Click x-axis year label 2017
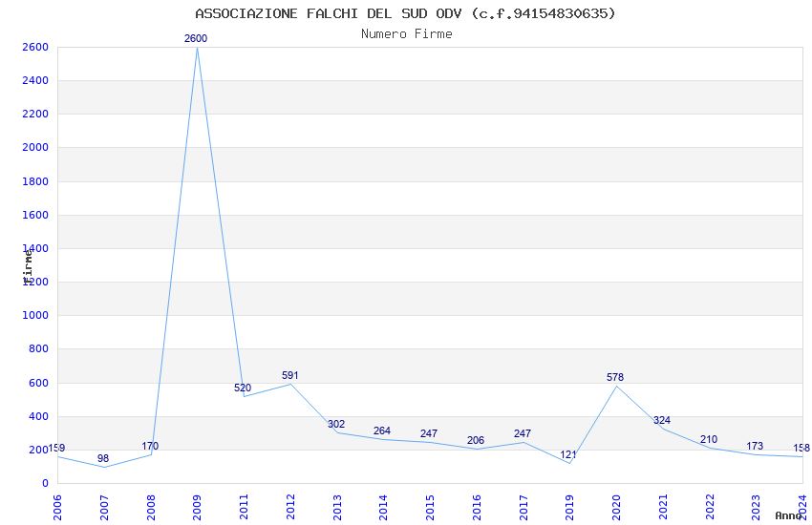This screenshot has width=812, height=525. (524, 508)
